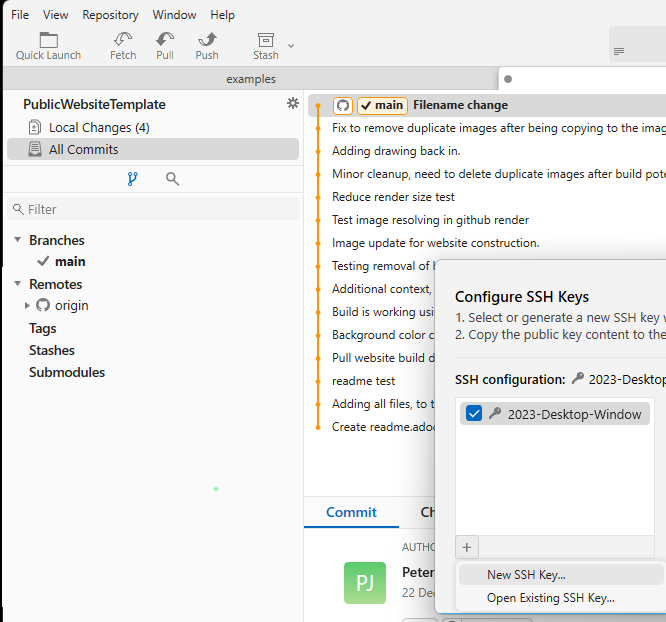Expand the origin remote node

pyautogui.click(x=28, y=305)
